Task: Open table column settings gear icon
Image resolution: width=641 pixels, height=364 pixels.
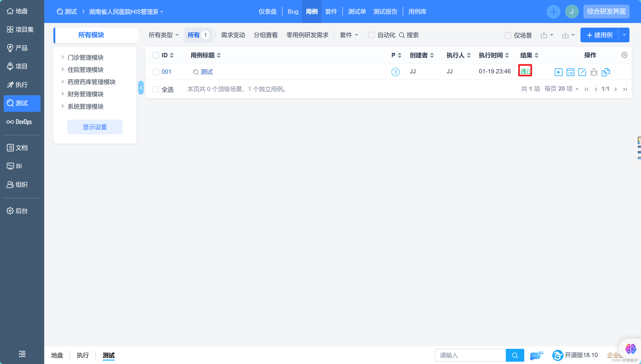Action: (624, 55)
